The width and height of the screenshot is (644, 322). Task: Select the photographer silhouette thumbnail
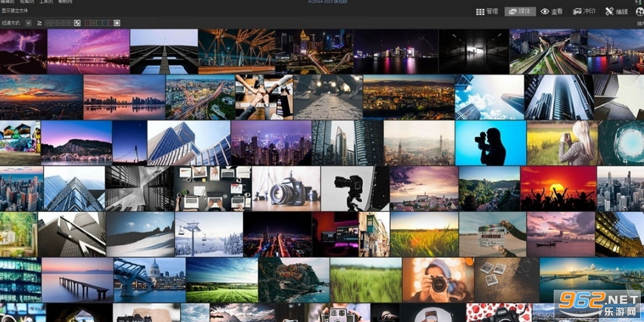click(491, 143)
